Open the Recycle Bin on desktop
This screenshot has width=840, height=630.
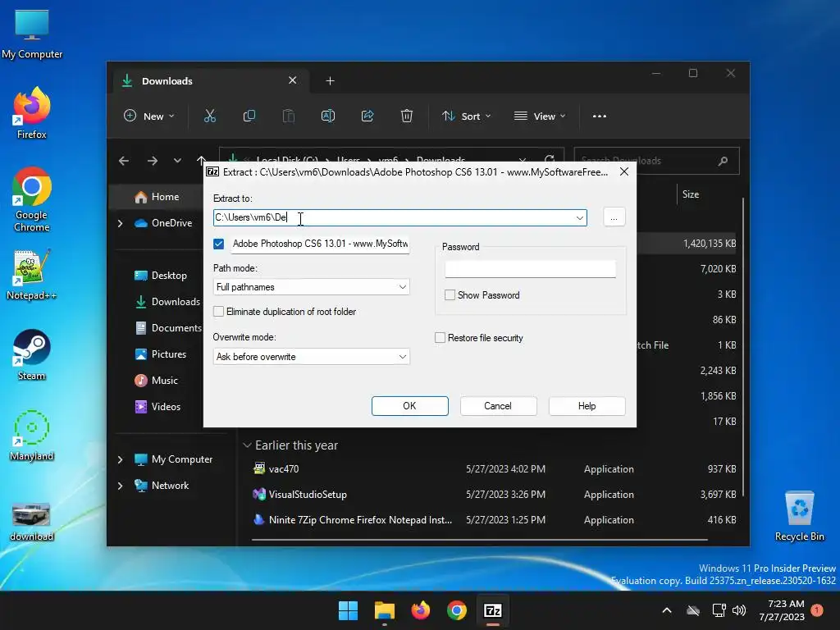[799, 515]
